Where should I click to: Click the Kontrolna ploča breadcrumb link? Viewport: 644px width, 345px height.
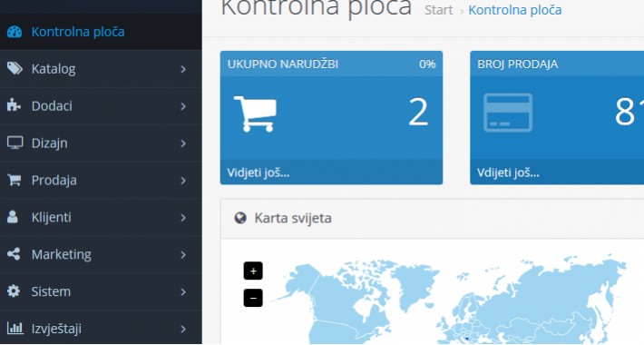(514, 10)
